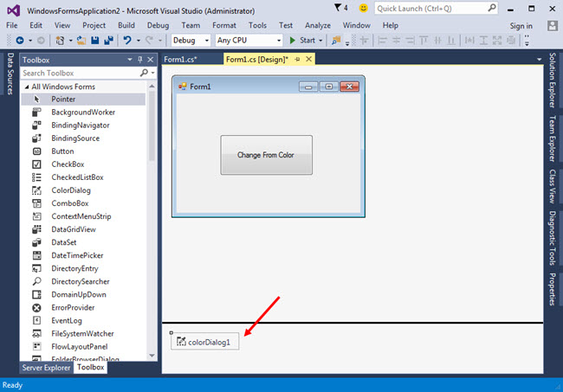Collapse the All Windows Forms group
Image resolution: width=563 pixels, height=392 pixels.
(x=26, y=87)
